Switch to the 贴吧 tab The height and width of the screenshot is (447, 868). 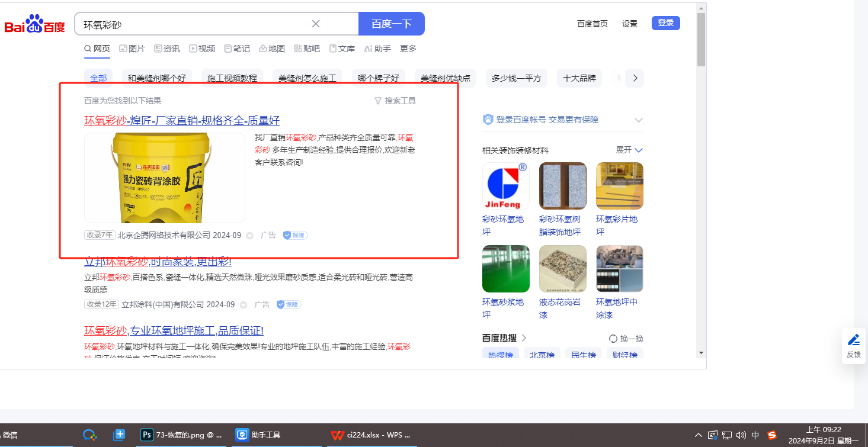[x=307, y=49]
